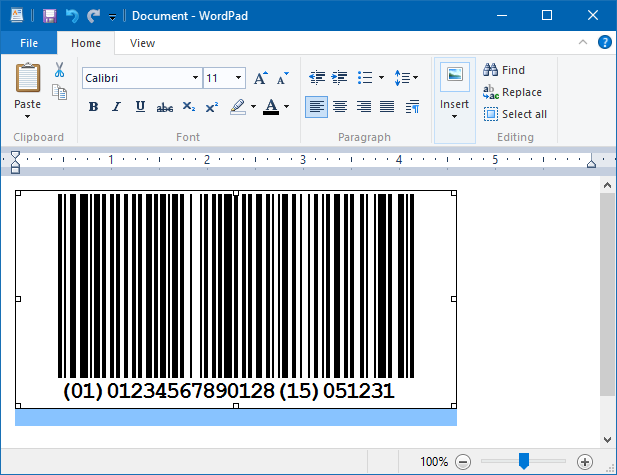Expand the Insert dropdown arrow
The image size is (617, 475).
[x=454, y=116]
